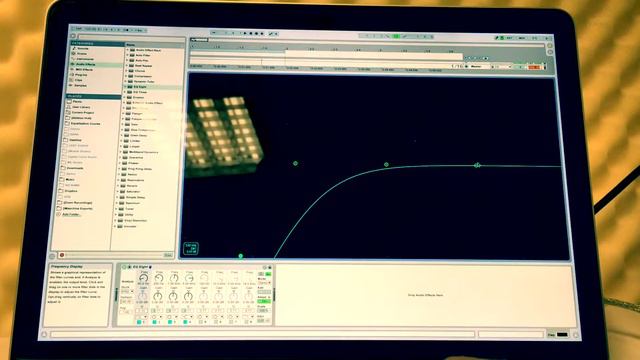Image resolution: width=640 pixels, height=360 pixels.
Task: Click the filter 2 Gain knob on EQ Eight
Action: (x=158, y=296)
